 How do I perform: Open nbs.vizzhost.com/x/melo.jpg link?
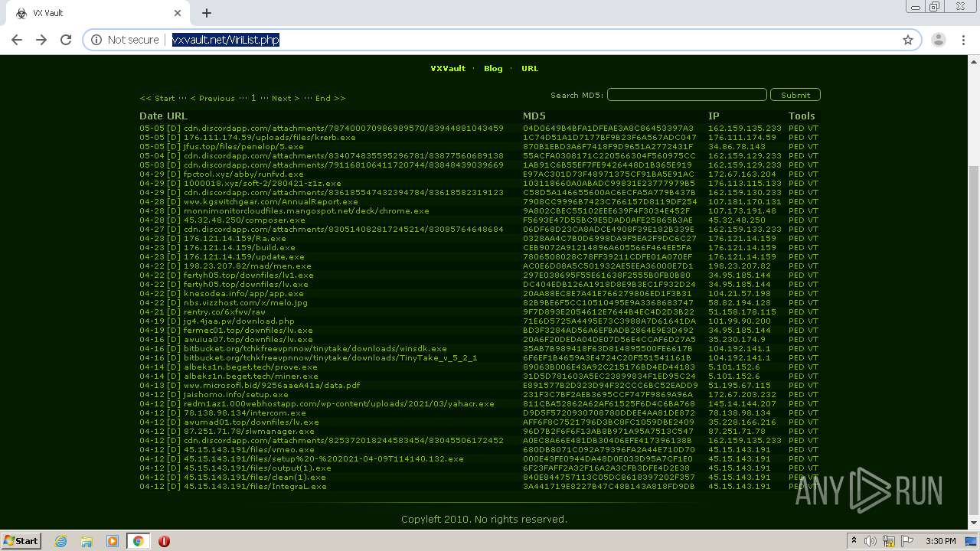coord(245,303)
